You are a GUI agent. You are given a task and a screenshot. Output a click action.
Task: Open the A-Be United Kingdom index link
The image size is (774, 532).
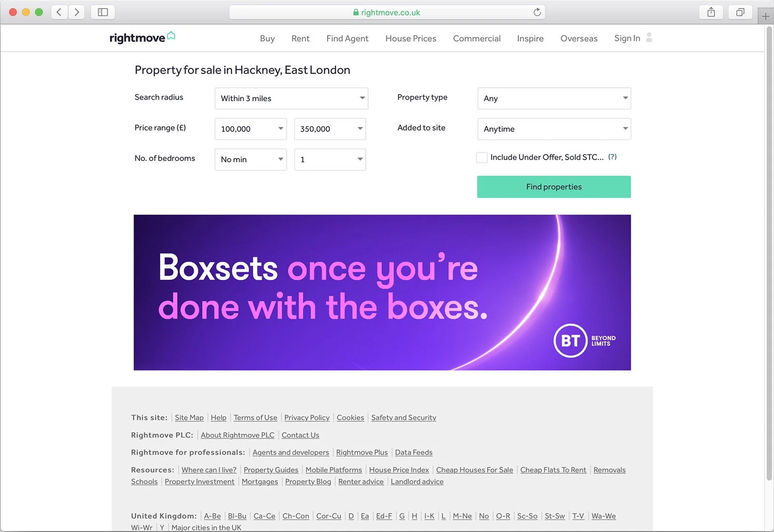tap(212, 516)
